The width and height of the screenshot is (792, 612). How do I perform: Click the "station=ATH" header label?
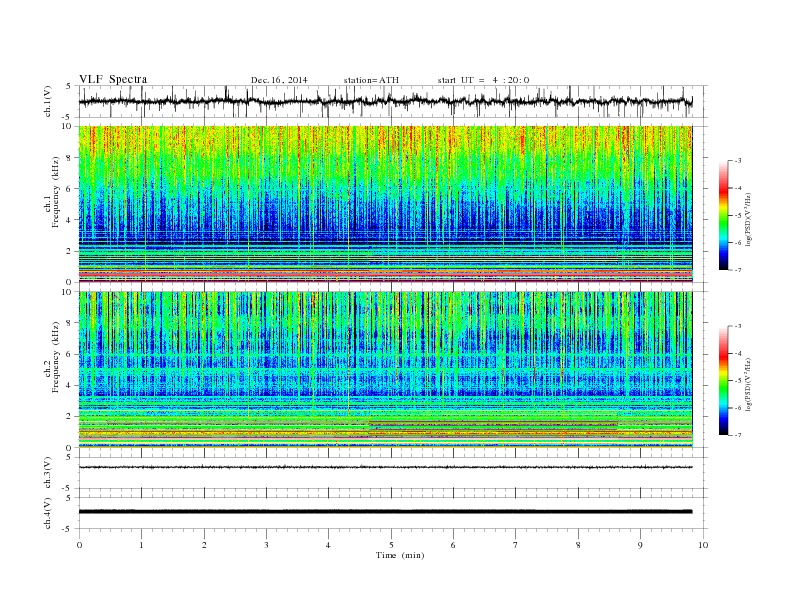point(371,80)
